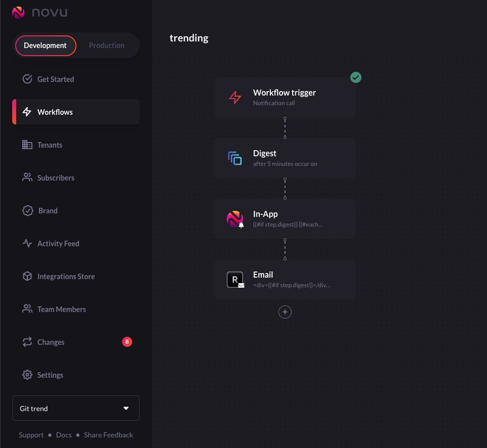The width and height of the screenshot is (487, 448).
Task: Click the Novu logo icon
Action: click(x=18, y=12)
